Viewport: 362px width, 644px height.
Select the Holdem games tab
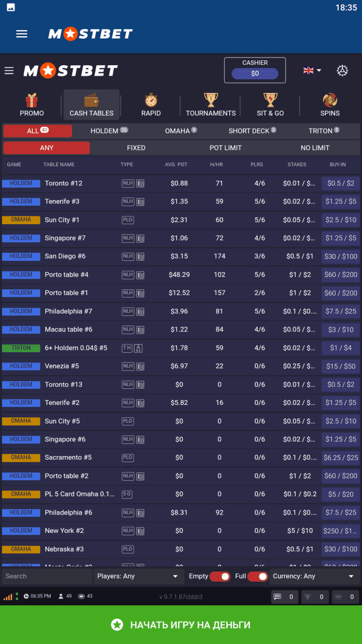(109, 131)
